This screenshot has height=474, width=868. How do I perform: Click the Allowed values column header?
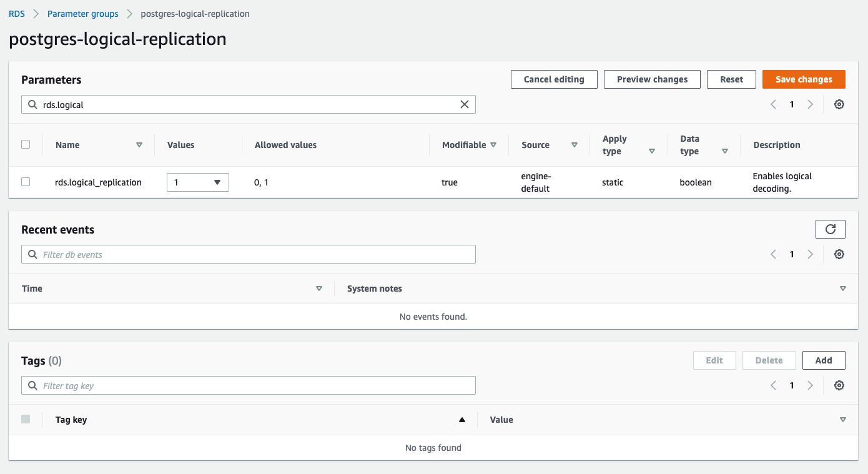tap(285, 145)
